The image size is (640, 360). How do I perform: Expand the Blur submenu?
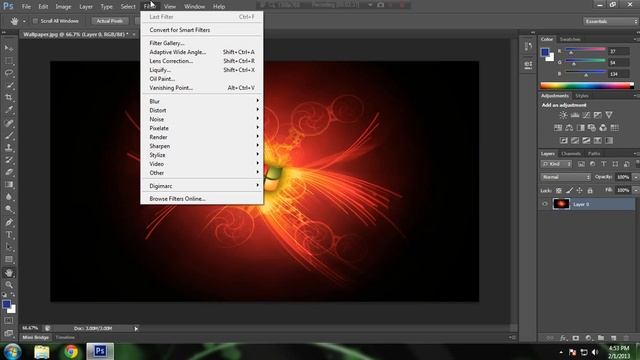(202, 101)
